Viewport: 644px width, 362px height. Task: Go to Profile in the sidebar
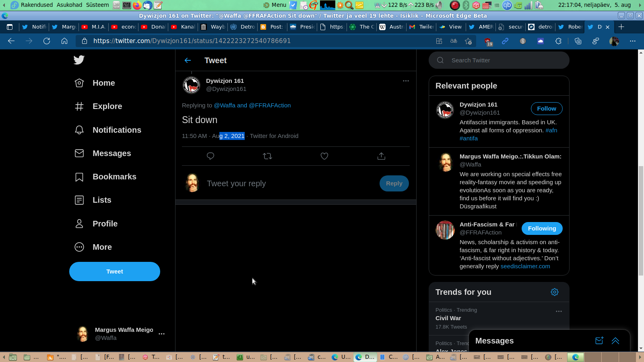click(96, 224)
